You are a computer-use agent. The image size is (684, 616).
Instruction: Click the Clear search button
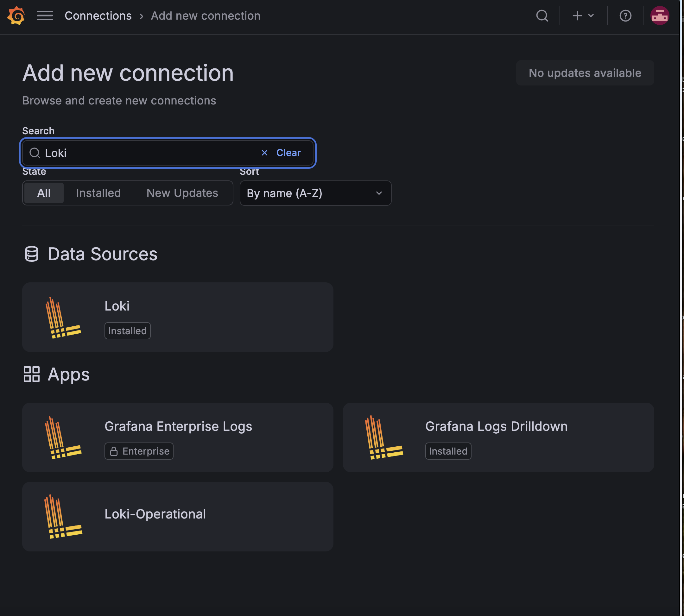click(x=288, y=153)
